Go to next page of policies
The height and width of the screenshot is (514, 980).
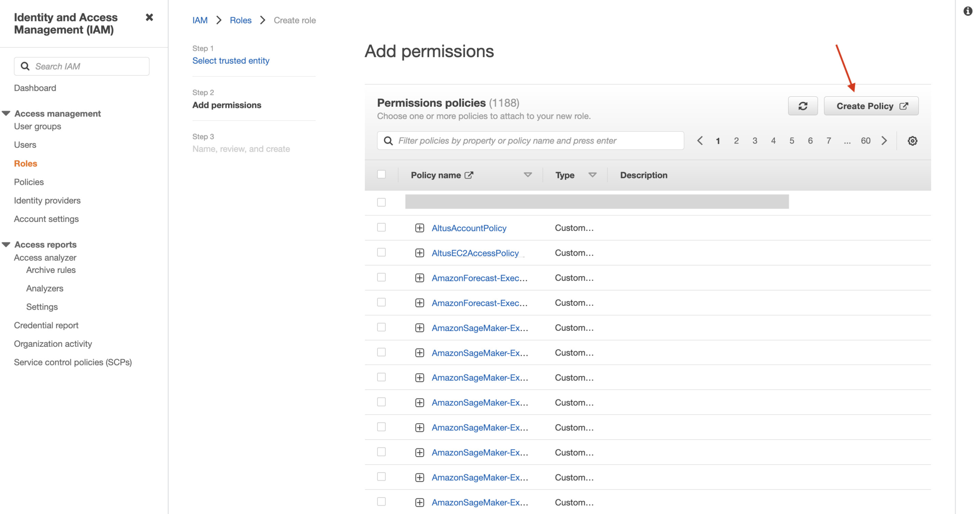[x=884, y=141]
